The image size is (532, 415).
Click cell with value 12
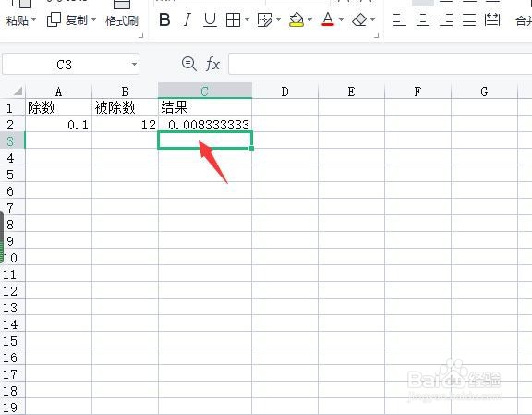click(126, 124)
